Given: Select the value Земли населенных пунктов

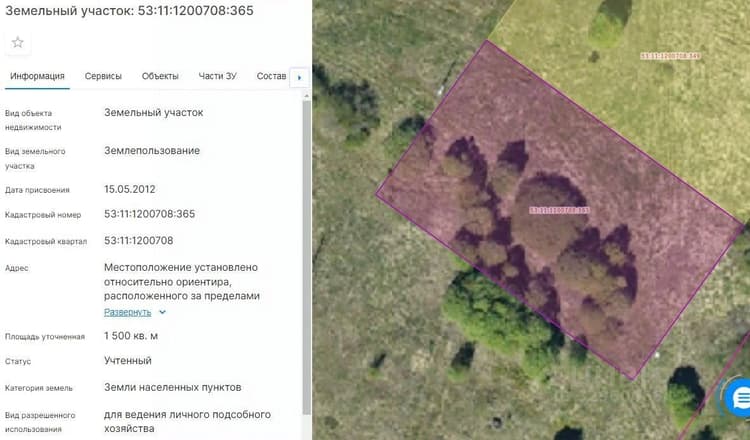Looking at the screenshot, I should coord(173,387).
